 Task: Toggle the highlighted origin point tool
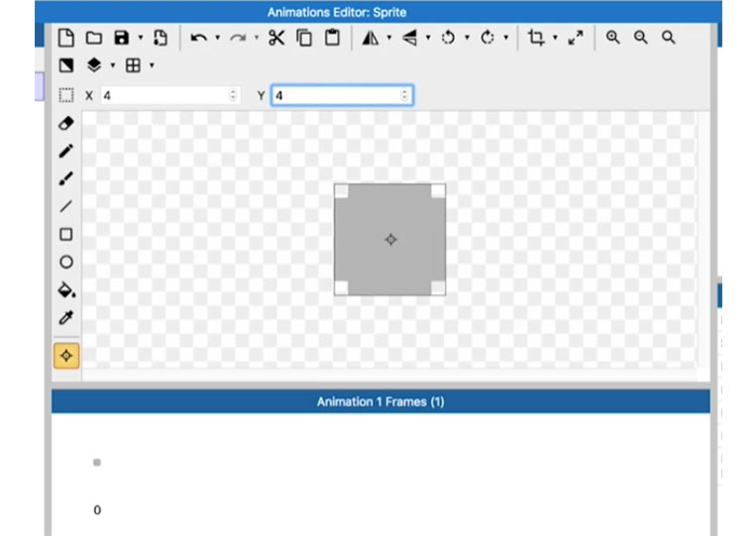[66, 356]
